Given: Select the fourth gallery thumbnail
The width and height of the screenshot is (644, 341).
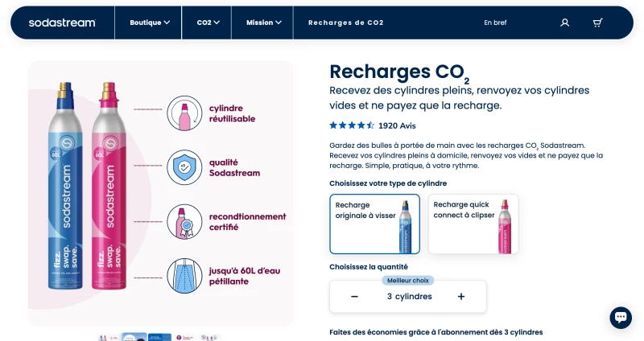Looking at the screenshot, I should coord(185,337).
